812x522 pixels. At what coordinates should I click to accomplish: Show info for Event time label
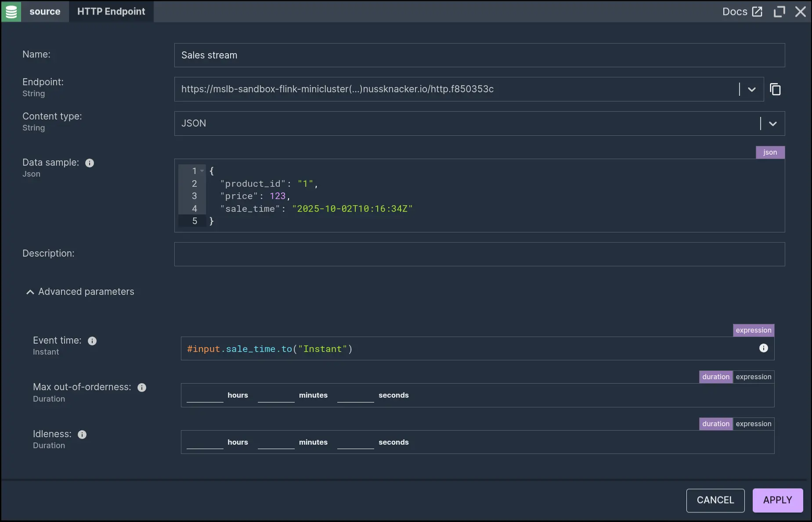pyautogui.click(x=92, y=341)
